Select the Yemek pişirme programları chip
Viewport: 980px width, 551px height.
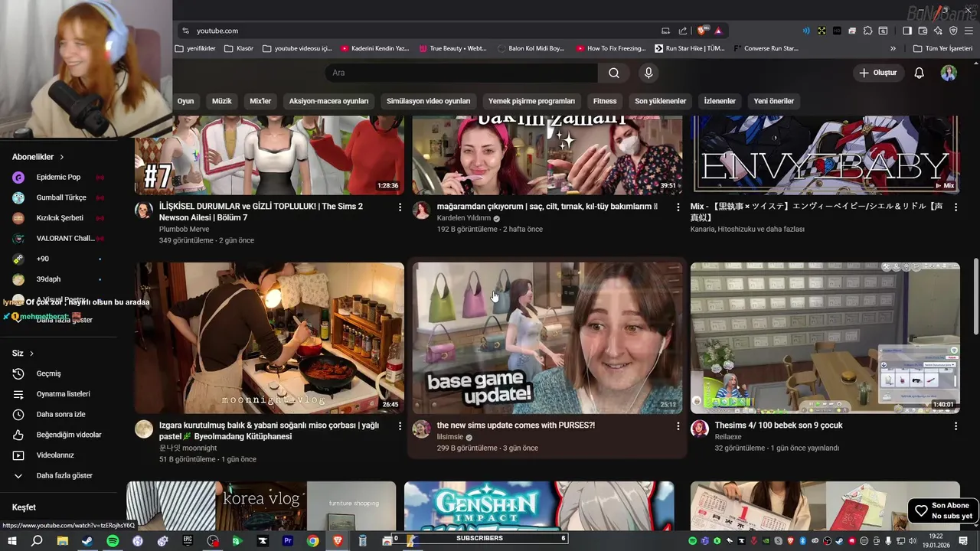pyautogui.click(x=531, y=101)
